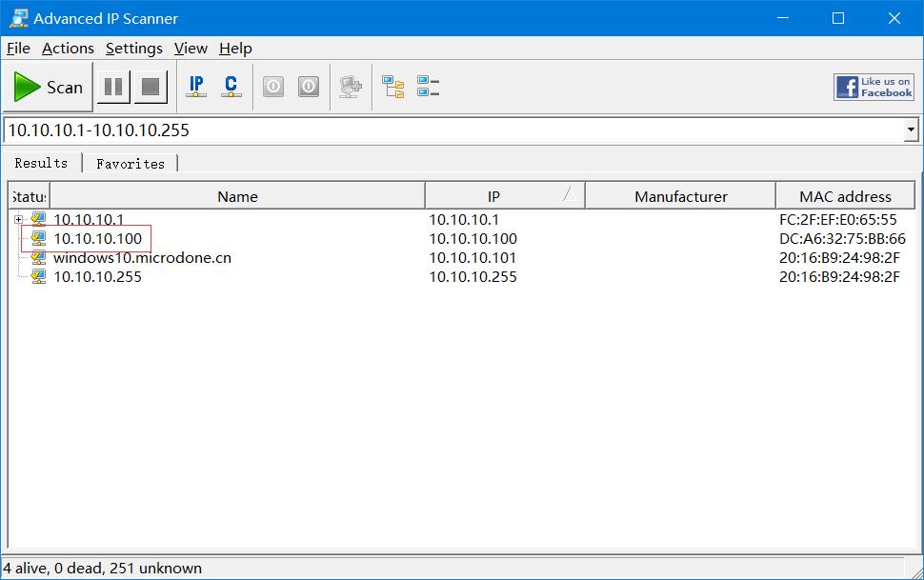924x580 pixels.
Task: Sort results by IP column header
Action: [505, 196]
